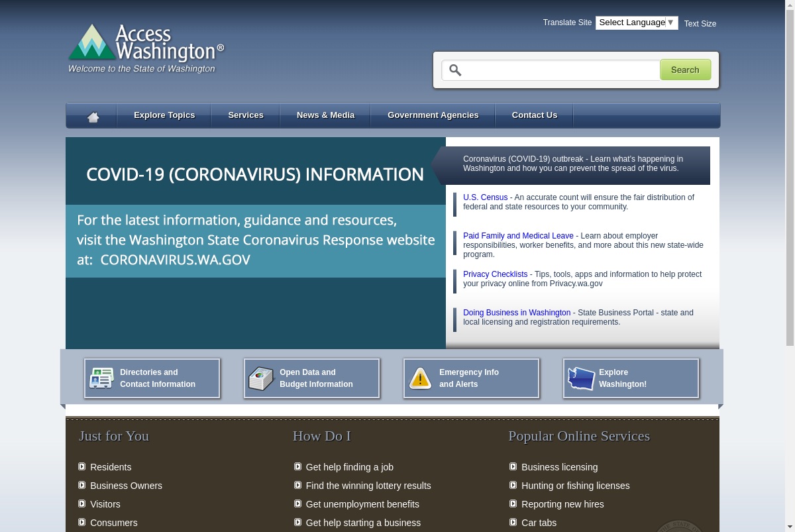The image size is (795, 532).
Task: Click bullet icon beside Hunting or fishing licenses
Action: pos(513,485)
